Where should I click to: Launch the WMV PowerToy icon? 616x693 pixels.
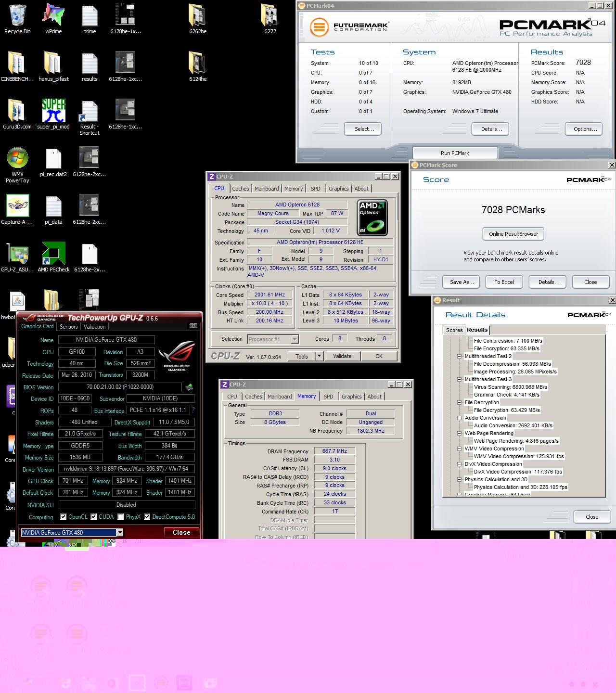coord(17,165)
